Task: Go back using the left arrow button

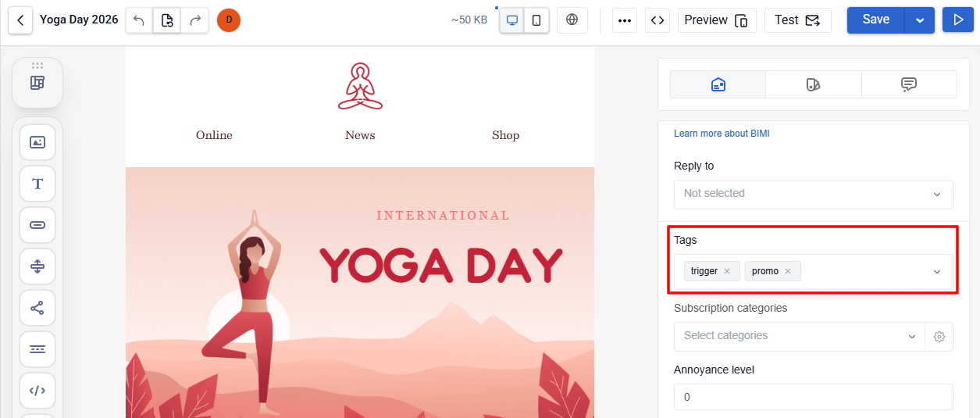Action: 20,20
